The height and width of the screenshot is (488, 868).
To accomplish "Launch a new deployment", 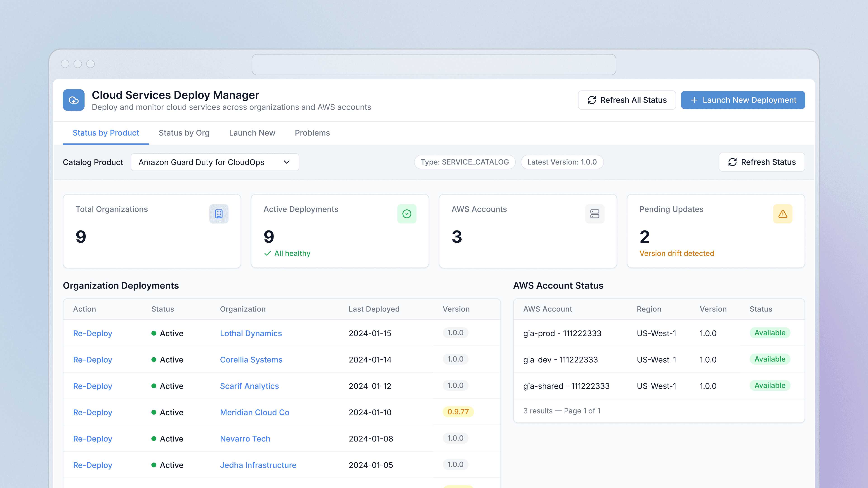I will point(743,100).
